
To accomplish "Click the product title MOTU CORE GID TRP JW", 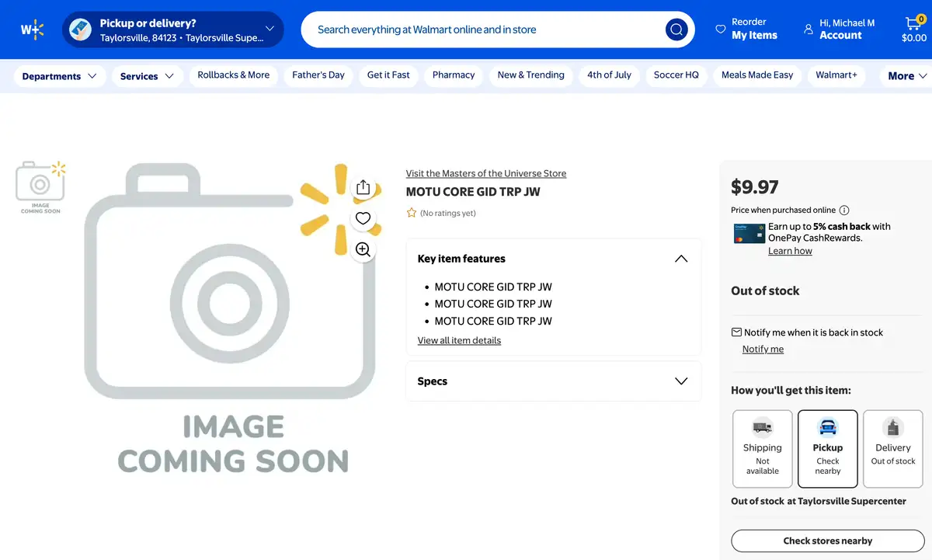I will (x=473, y=192).
